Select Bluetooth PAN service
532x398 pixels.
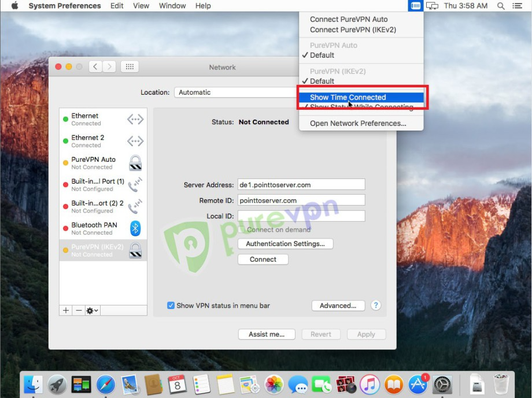[103, 229]
